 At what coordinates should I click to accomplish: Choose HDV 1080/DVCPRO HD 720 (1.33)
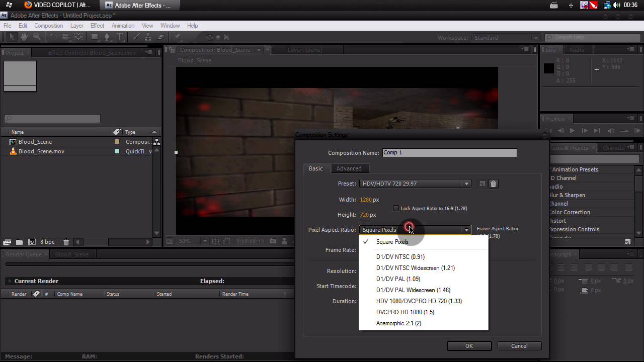[x=424, y=301]
